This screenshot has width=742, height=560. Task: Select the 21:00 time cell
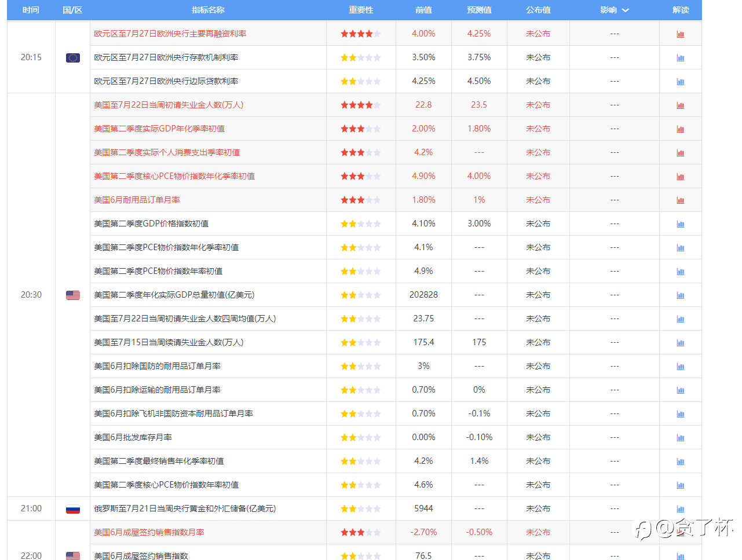click(x=31, y=508)
